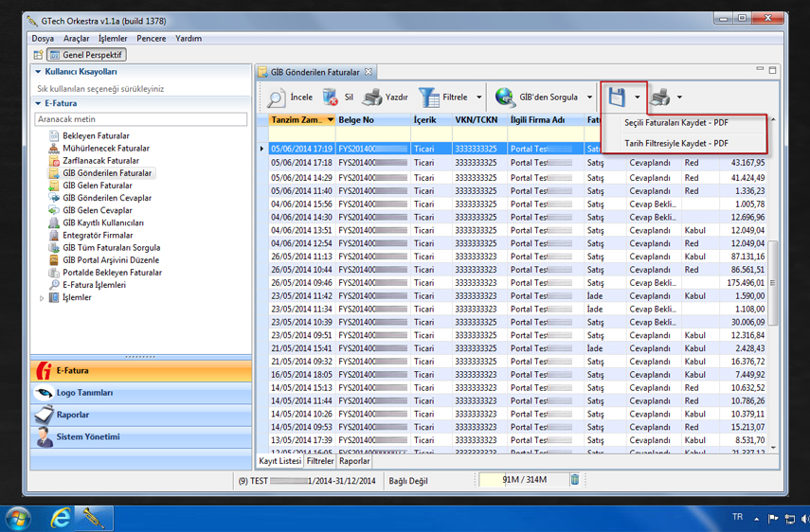This screenshot has height=532, width=810.
Task: Click the 91M / 314M memory bar
Action: (x=524, y=480)
